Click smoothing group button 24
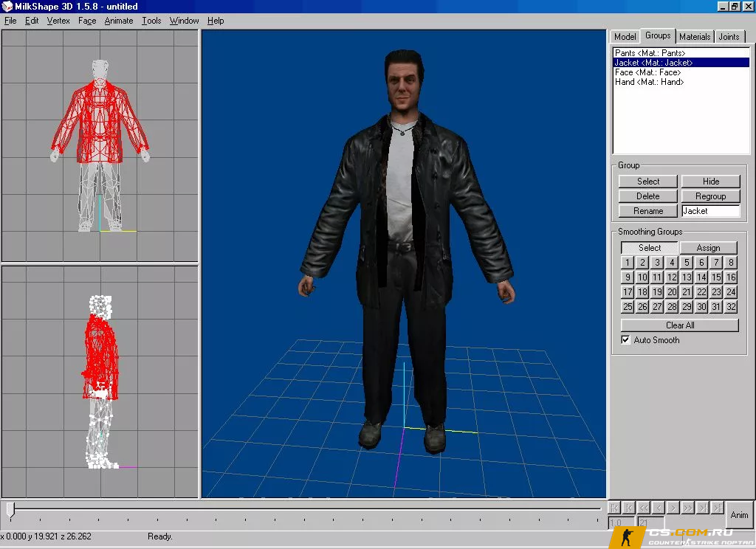The image size is (756, 549). tap(731, 292)
